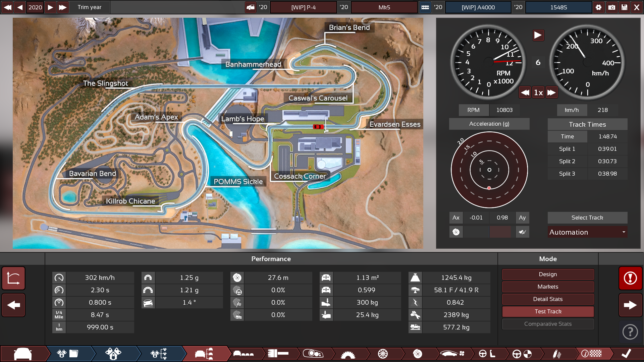The image size is (644, 362).
Task: Open the driving aids and safety tab
Action: [522, 354]
